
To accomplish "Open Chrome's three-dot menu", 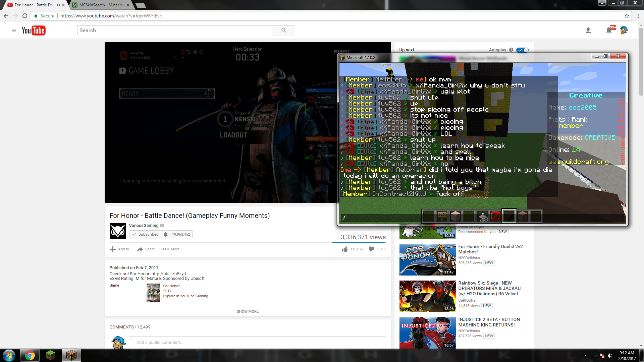I will tap(638, 16).
